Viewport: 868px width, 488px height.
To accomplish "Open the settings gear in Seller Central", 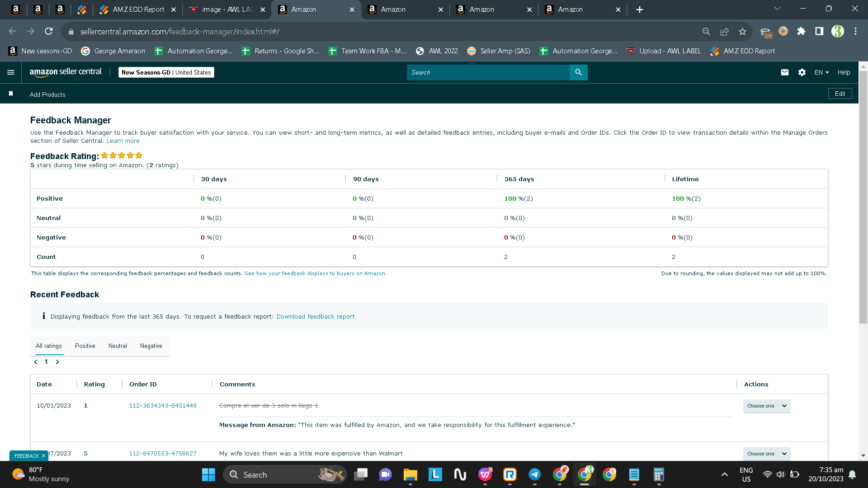I will point(802,72).
